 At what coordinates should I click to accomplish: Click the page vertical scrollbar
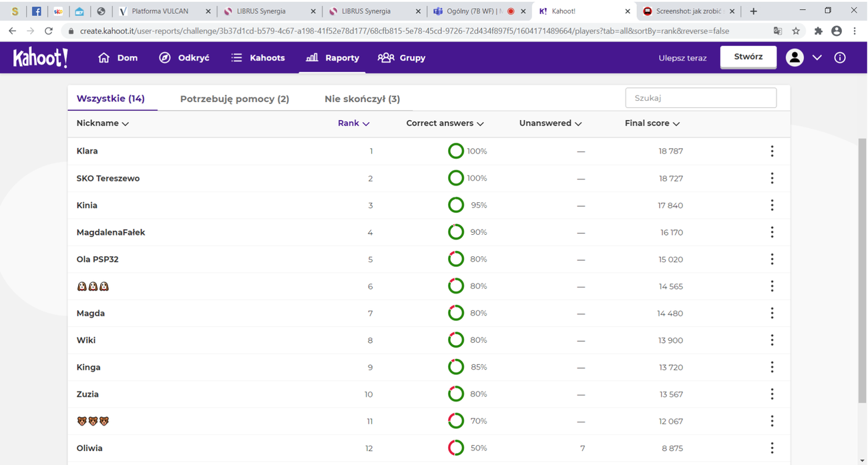[x=862, y=272]
